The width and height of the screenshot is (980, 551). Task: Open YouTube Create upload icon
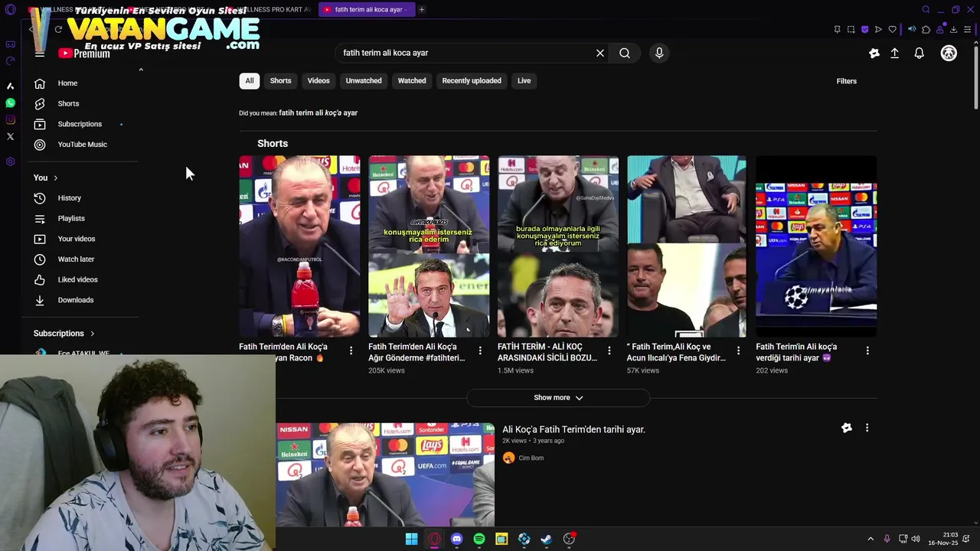[x=894, y=53]
